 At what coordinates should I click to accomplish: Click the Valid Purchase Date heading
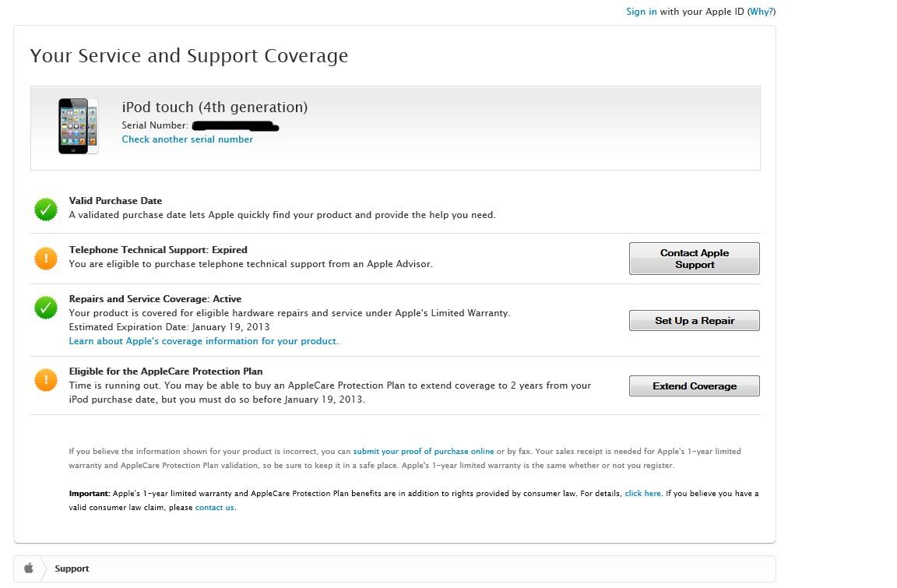(x=115, y=201)
